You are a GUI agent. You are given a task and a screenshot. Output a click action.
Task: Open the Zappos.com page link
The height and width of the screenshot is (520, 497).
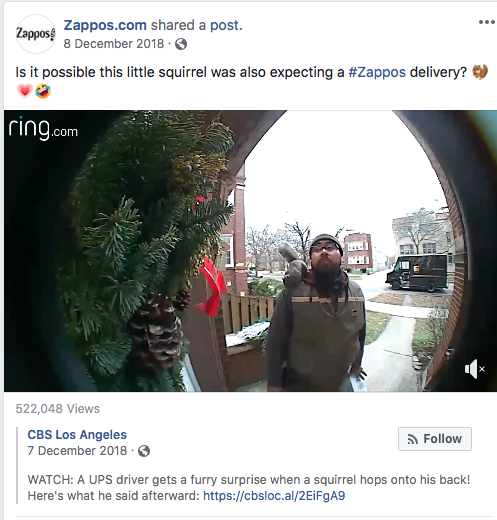pyautogui.click(x=105, y=25)
